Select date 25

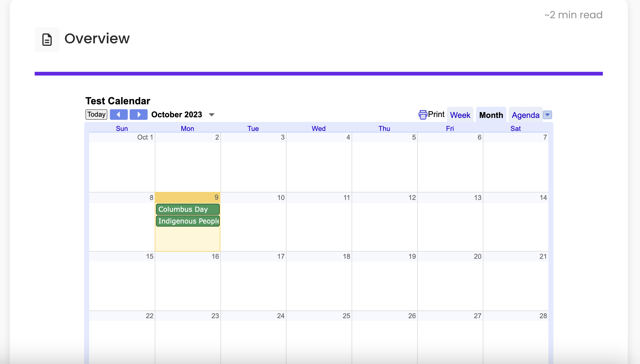[x=347, y=316]
